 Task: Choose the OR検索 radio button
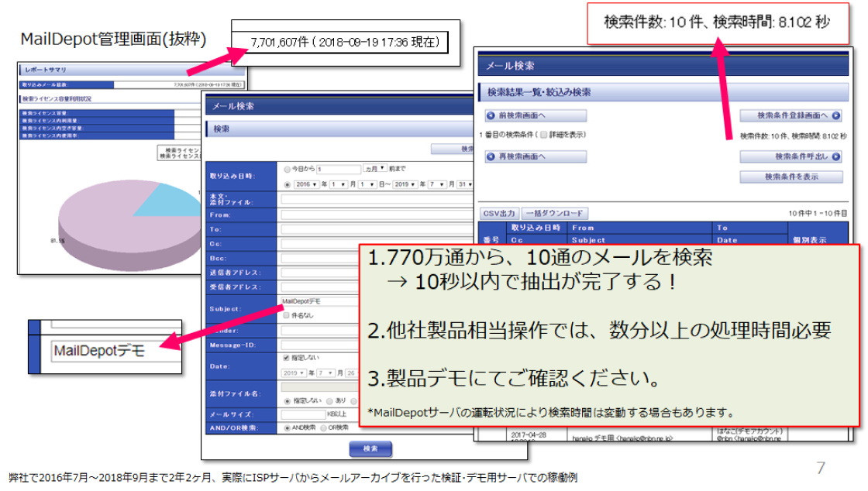pyautogui.click(x=324, y=428)
